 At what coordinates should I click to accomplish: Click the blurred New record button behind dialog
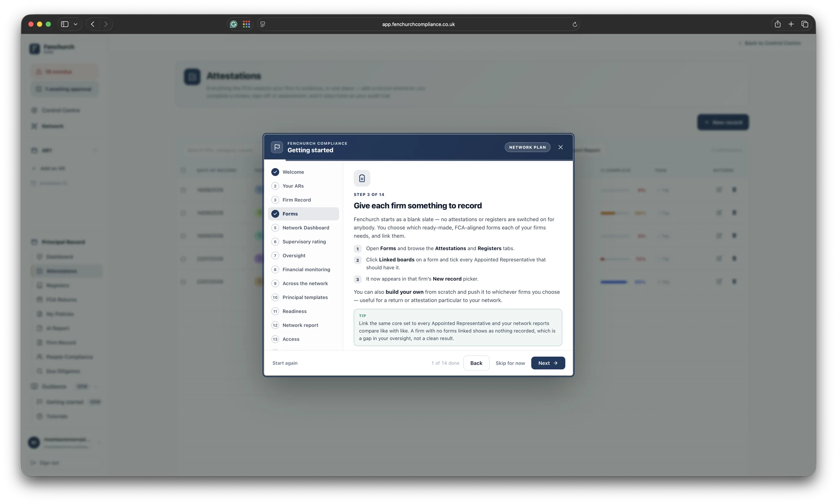coord(723,122)
